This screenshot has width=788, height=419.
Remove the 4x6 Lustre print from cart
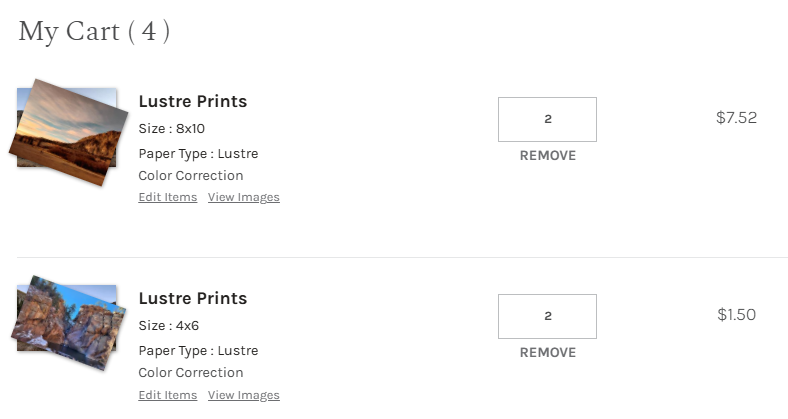(x=547, y=352)
